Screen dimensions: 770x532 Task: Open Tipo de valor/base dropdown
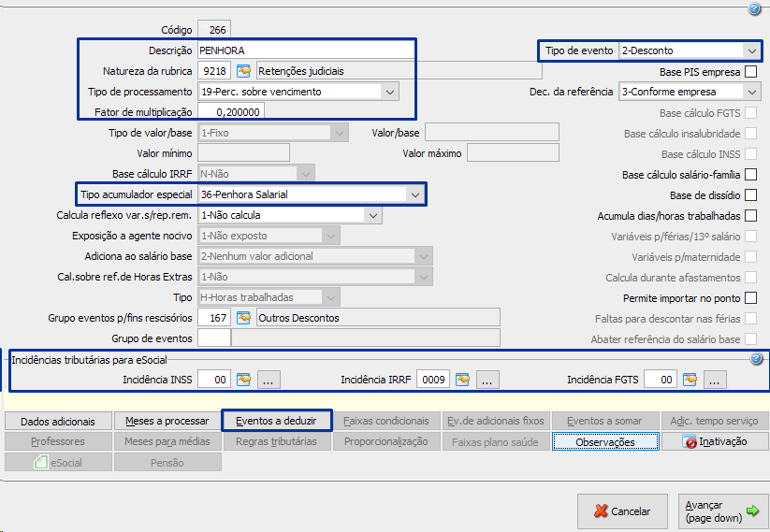(340, 133)
